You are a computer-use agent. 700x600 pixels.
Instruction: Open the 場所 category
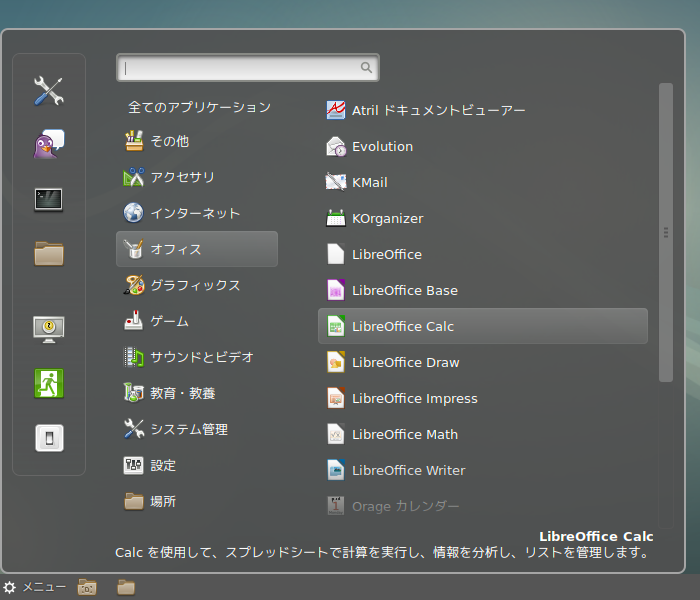click(x=197, y=501)
